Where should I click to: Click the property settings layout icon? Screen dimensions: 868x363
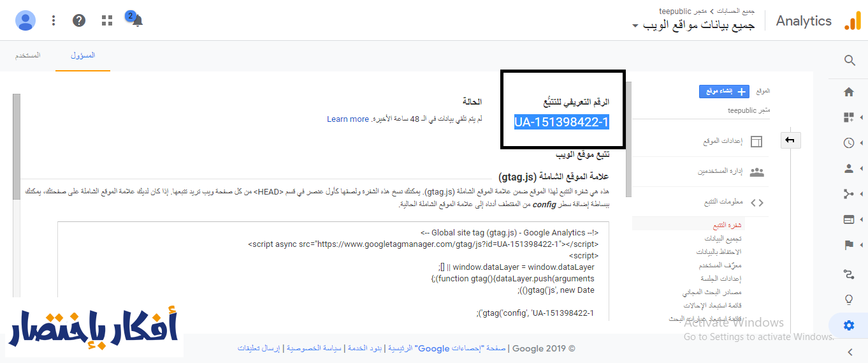pos(756,141)
